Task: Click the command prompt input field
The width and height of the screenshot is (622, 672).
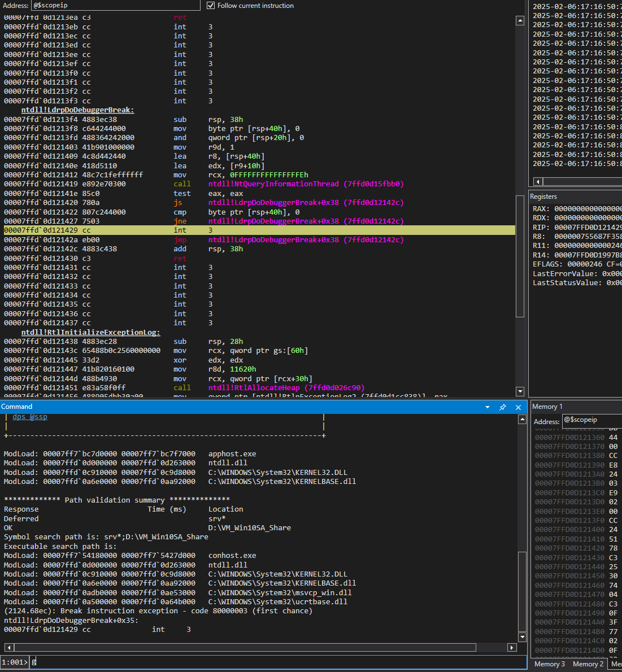Action: 278,662
